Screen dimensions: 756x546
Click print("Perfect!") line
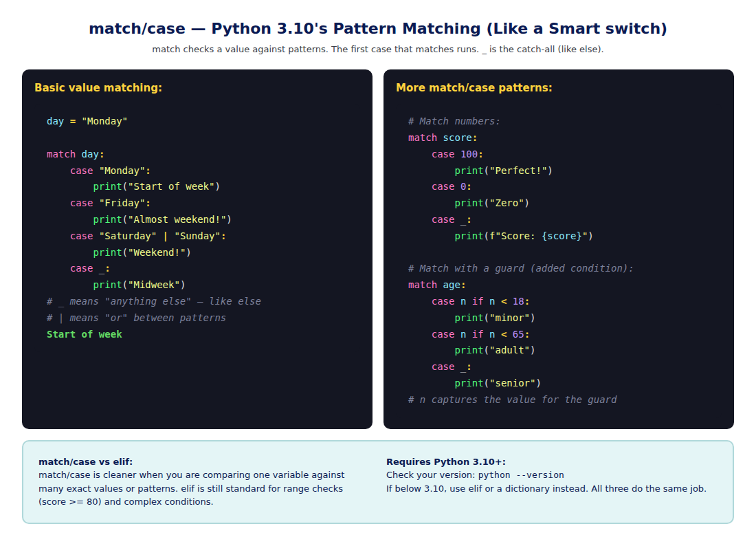pos(503,171)
